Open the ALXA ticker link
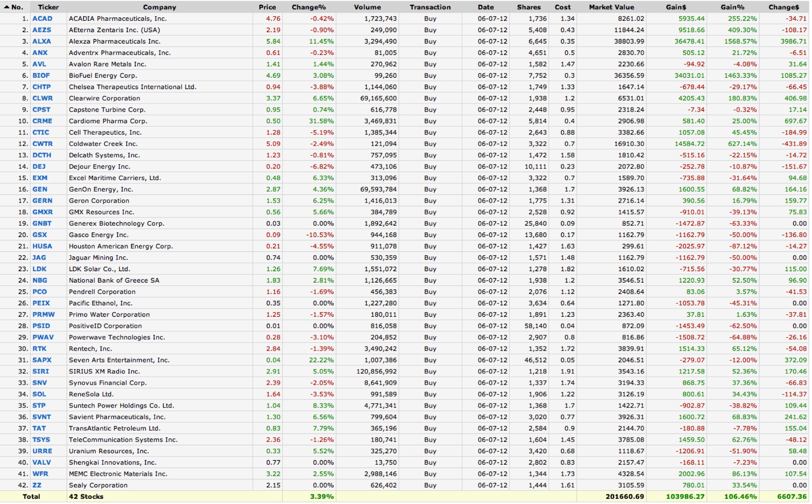This screenshot has width=812, height=504. click(41, 41)
